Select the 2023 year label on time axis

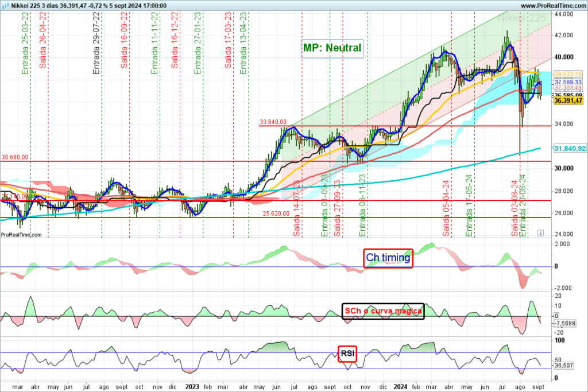[192, 387]
